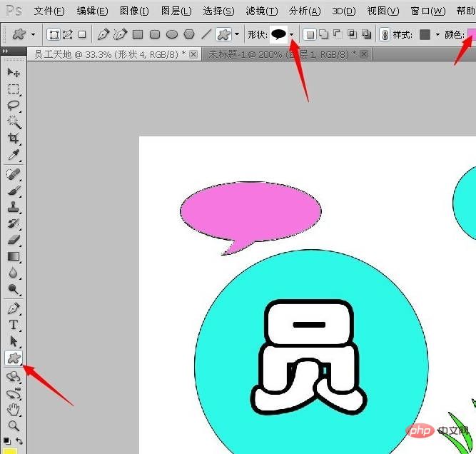Select the 3D Rotate tool

(14, 377)
